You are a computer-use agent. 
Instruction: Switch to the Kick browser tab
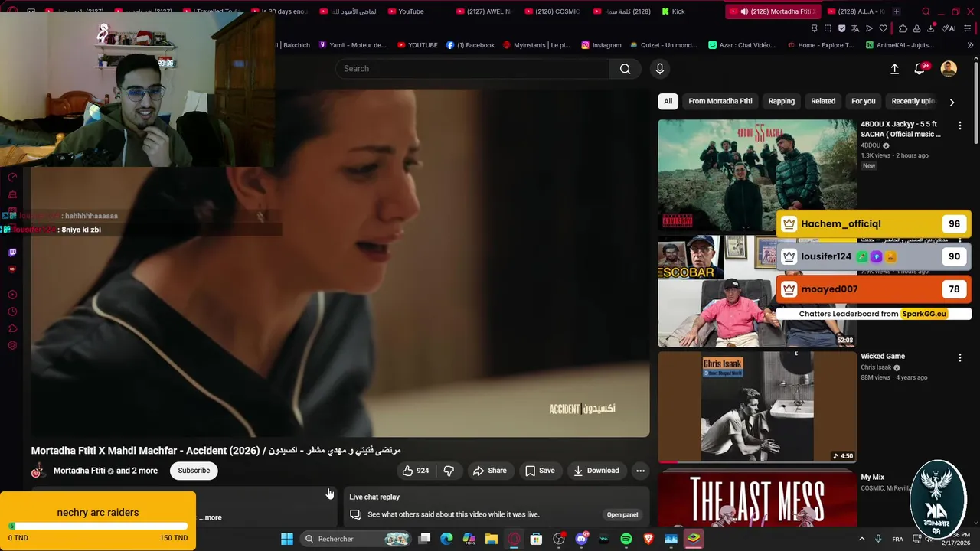pos(674,11)
